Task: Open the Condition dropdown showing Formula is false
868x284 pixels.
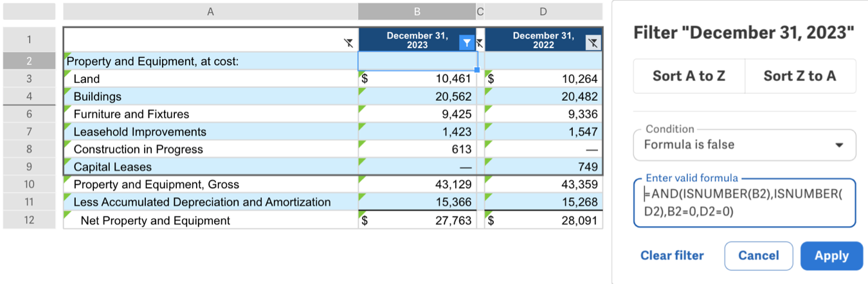Action: coord(745,145)
